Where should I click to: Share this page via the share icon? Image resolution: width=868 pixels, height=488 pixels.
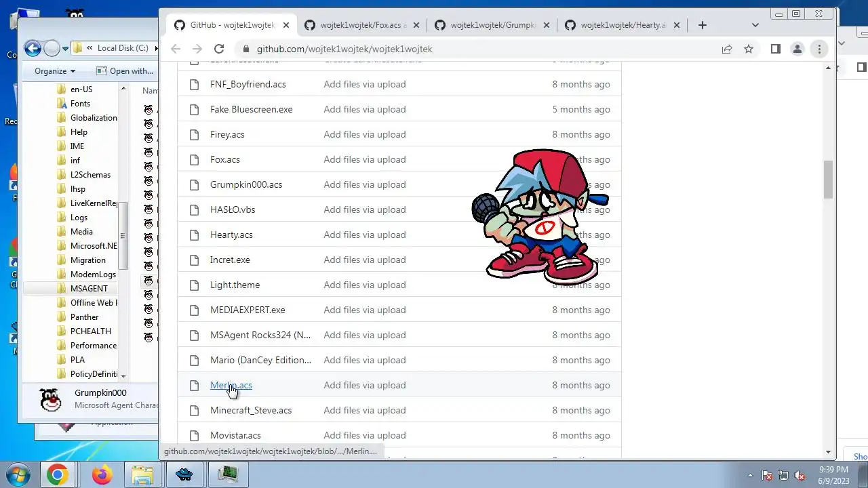(x=727, y=49)
